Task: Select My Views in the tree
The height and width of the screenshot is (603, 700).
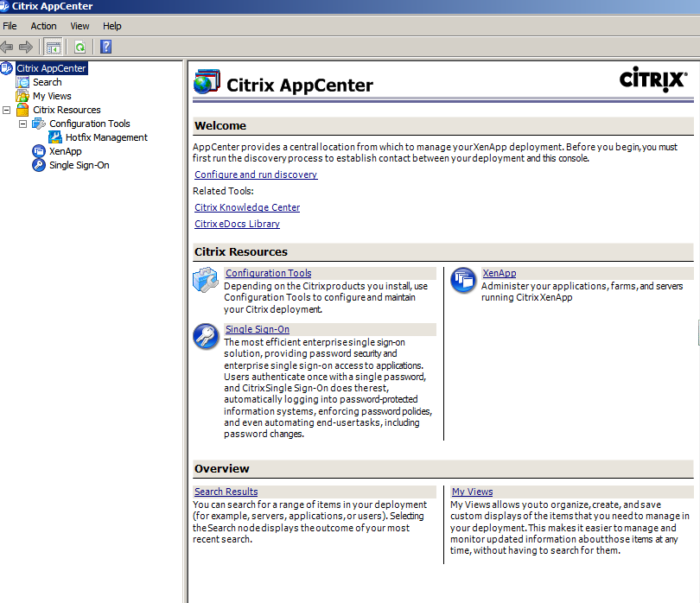Action: [x=52, y=96]
